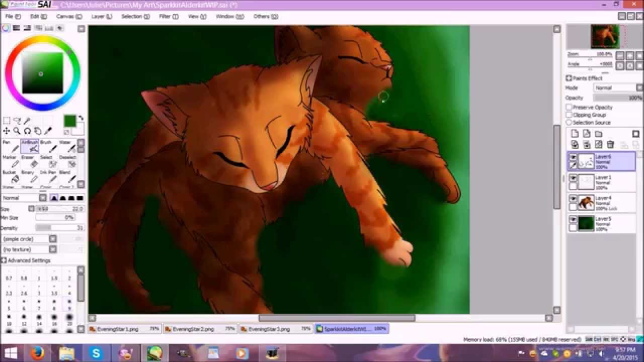Select the Water tool
644x362 pixels.
[67, 146]
